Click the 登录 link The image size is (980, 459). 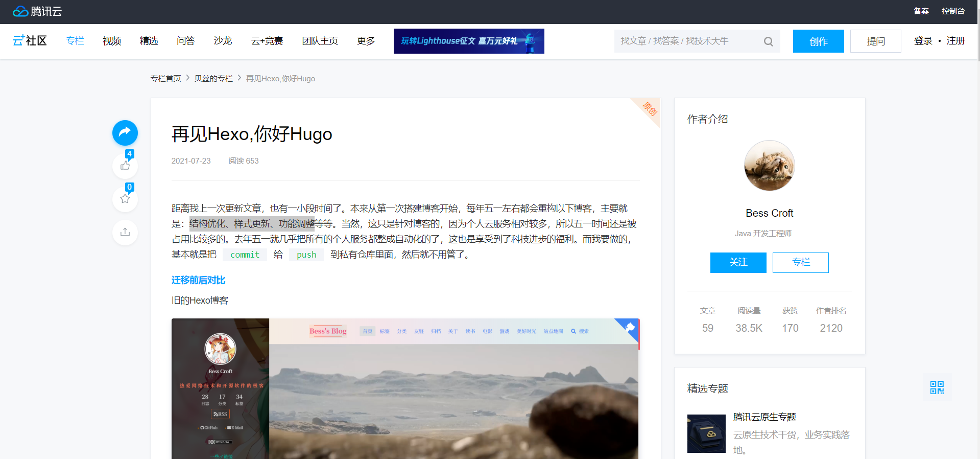pyautogui.click(x=923, y=41)
